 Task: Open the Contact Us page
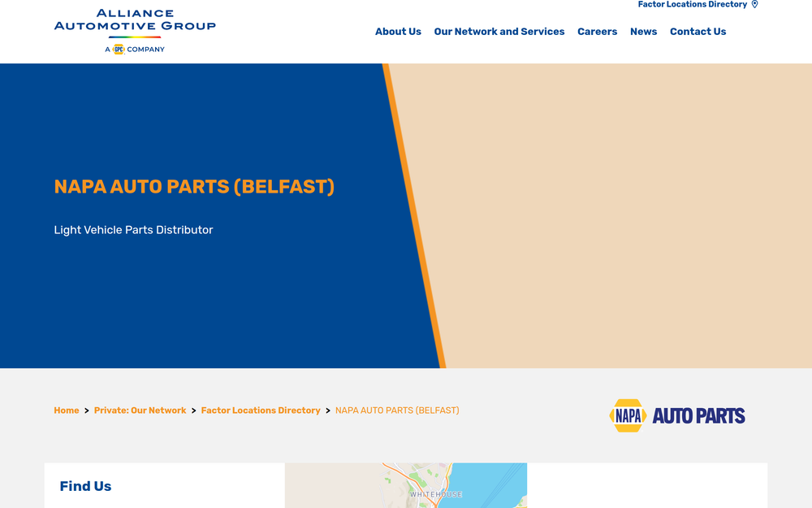(698, 32)
